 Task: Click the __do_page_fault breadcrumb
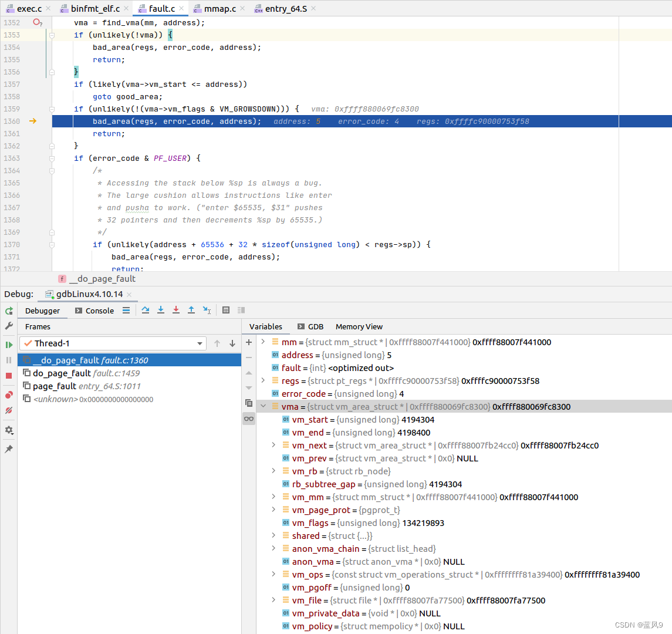(97, 279)
